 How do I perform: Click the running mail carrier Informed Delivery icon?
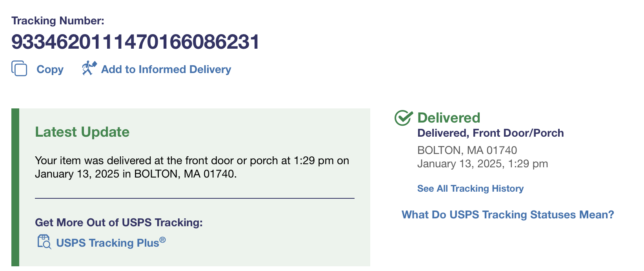tap(89, 68)
